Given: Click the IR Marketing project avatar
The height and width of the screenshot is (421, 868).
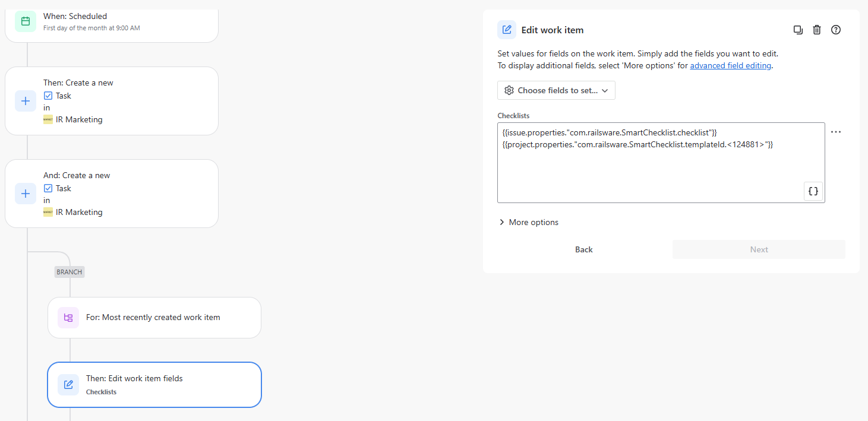Looking at the screenshot, I should click(x=48, y=119).
